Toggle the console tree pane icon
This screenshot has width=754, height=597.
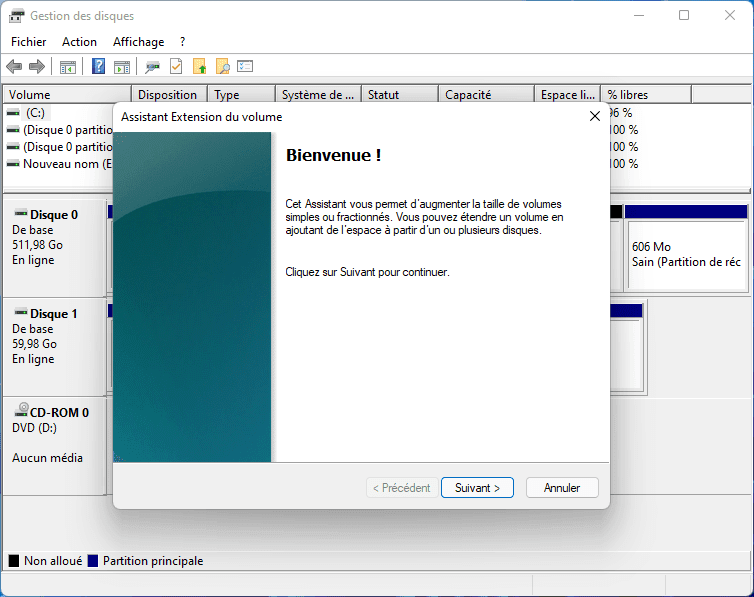coord(68,67)
